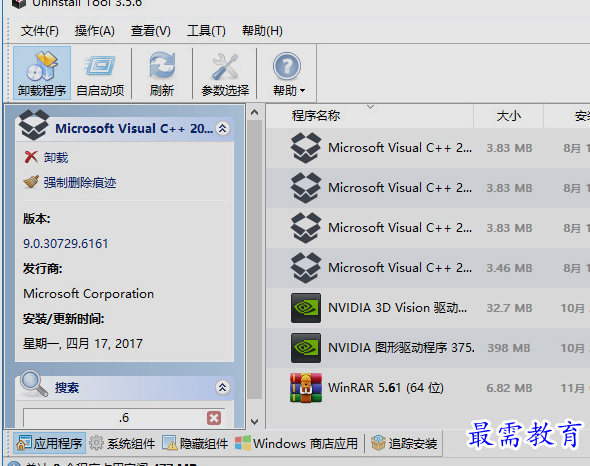Select the NVIDIA 3D Vision 驱动 icon

[306, 308]
